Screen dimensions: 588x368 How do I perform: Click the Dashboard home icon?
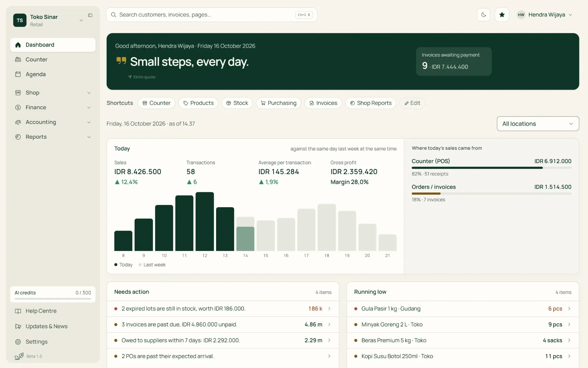point(18,45)
